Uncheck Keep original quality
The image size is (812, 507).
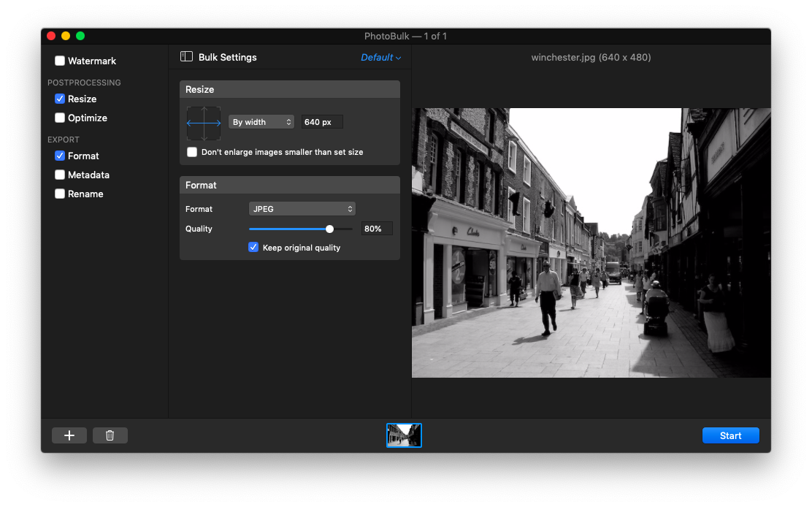[x=253, y=248]
